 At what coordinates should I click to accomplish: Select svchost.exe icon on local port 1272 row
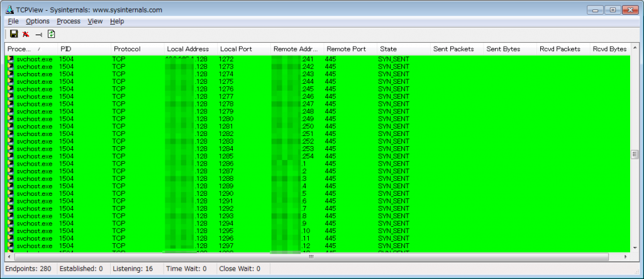(11, 59)
